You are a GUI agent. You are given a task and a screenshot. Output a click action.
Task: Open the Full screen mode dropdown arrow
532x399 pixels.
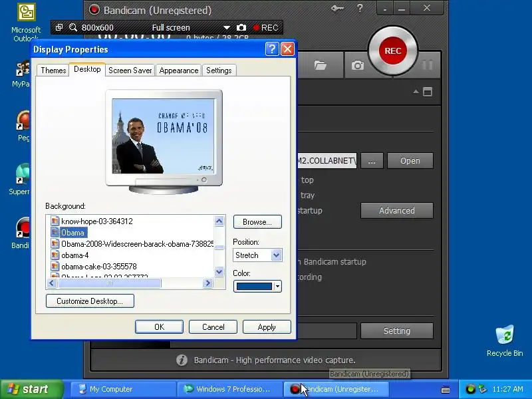click(x=226, y=27)
